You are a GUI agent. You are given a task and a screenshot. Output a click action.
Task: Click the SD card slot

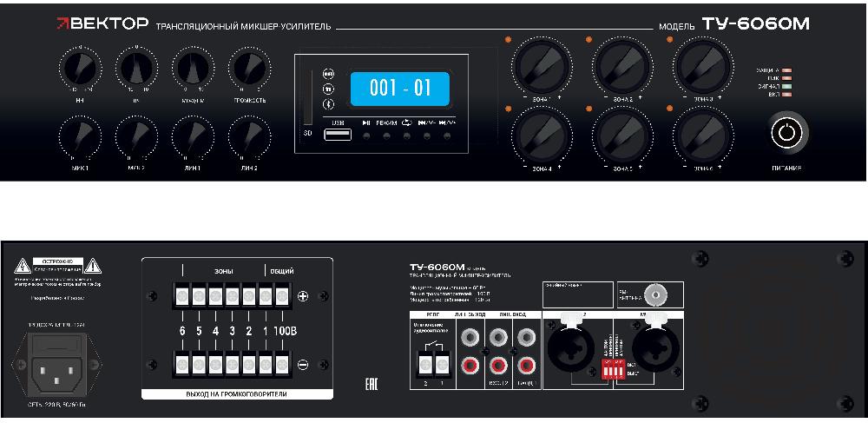[306, 102]
